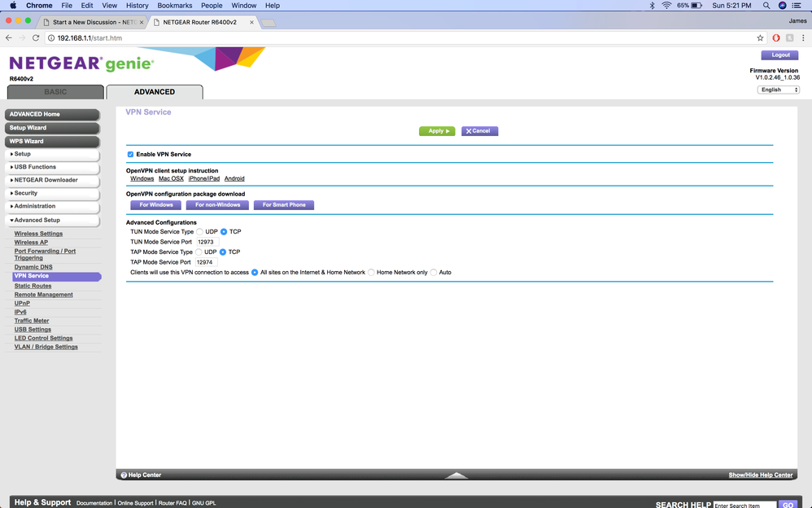The image size is (812, 508).
Task: Click the site info icon in the address bar
Action: pyautogui.click(x=51, y=37)
